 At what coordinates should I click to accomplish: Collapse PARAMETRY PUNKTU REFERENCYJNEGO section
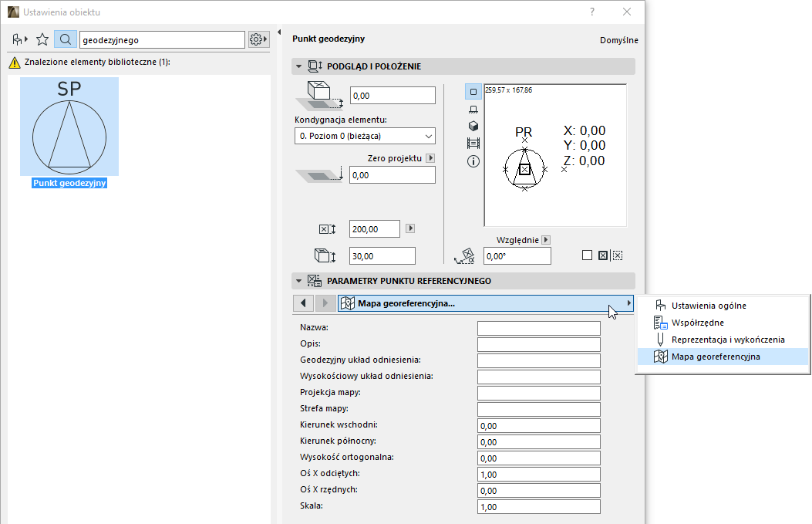298,281
